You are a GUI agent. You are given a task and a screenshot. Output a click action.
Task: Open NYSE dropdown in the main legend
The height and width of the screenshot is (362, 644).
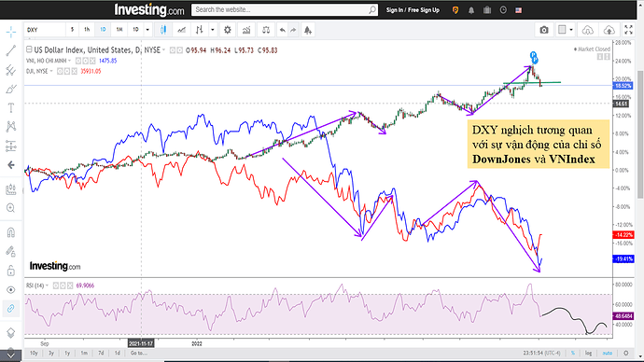pos(164,49)
